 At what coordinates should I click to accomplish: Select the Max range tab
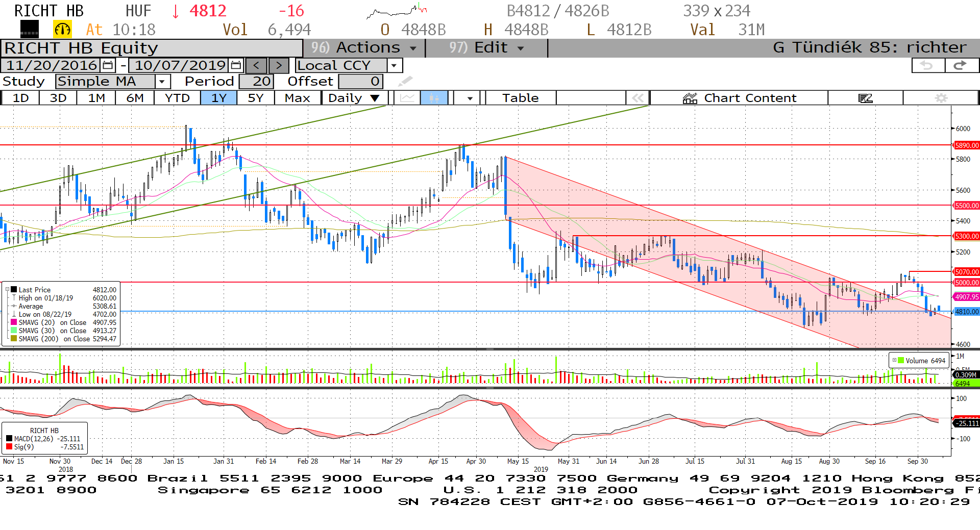coord(297,97)
